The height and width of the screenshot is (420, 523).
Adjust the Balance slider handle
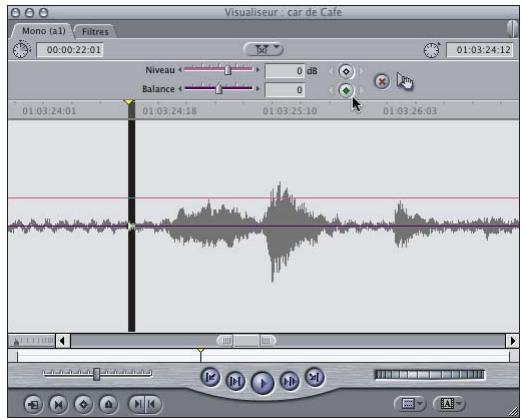[218, 89]
